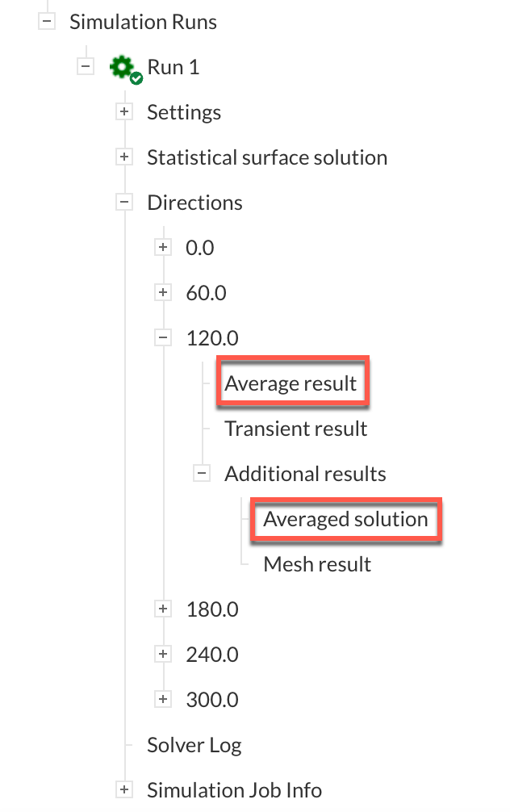The height and width of the screenshot is (812, 510).
Task: Select the Run 1 label
Action: click(x=173, y=67)
